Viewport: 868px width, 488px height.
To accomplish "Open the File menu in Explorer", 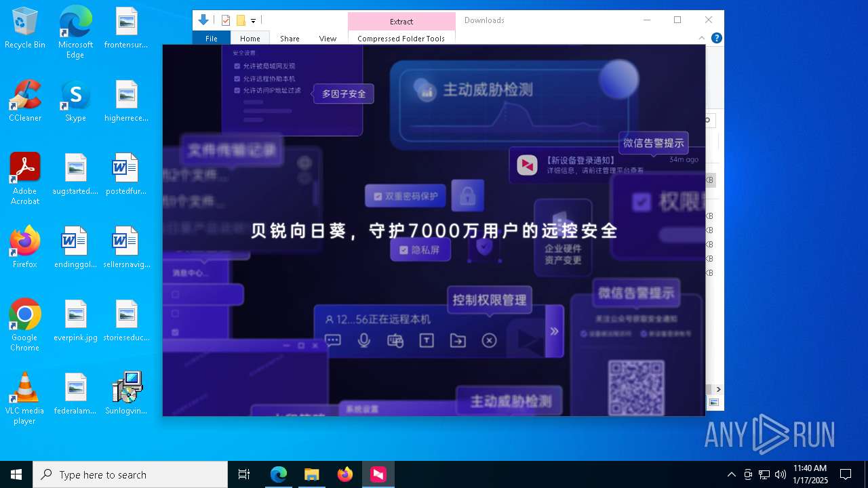I will click(x=212, y=39).
